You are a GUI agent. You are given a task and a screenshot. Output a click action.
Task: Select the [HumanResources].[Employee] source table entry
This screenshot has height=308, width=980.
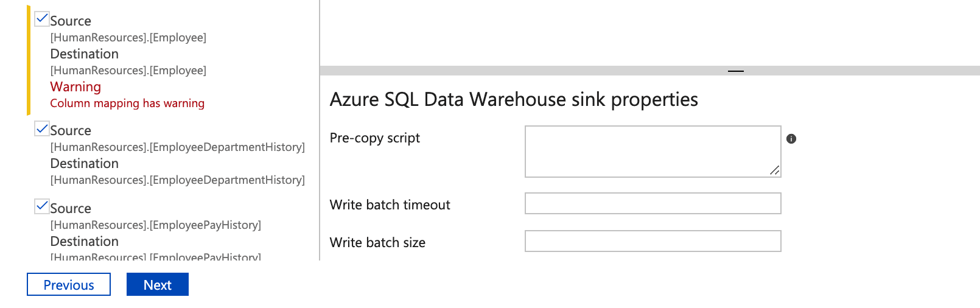coord(128,38)
